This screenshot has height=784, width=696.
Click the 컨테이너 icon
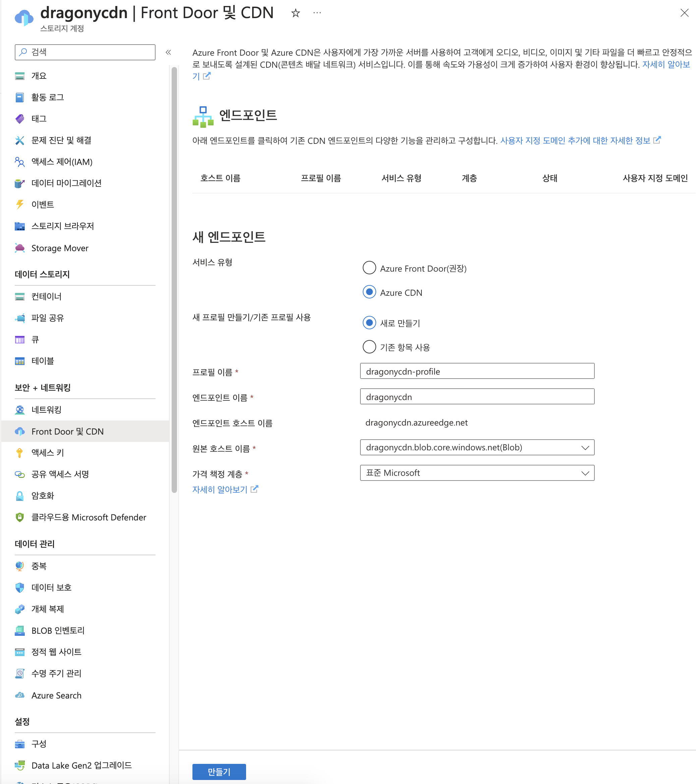19,296
